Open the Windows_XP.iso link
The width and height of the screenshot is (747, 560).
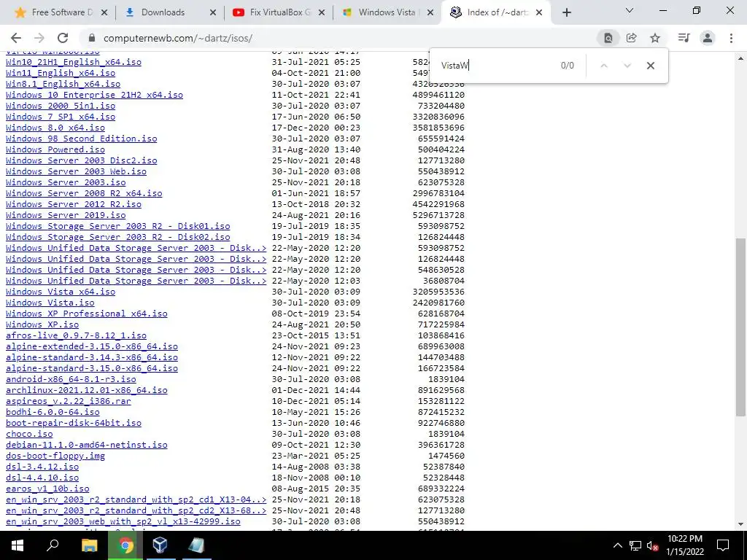click(42, 324)
